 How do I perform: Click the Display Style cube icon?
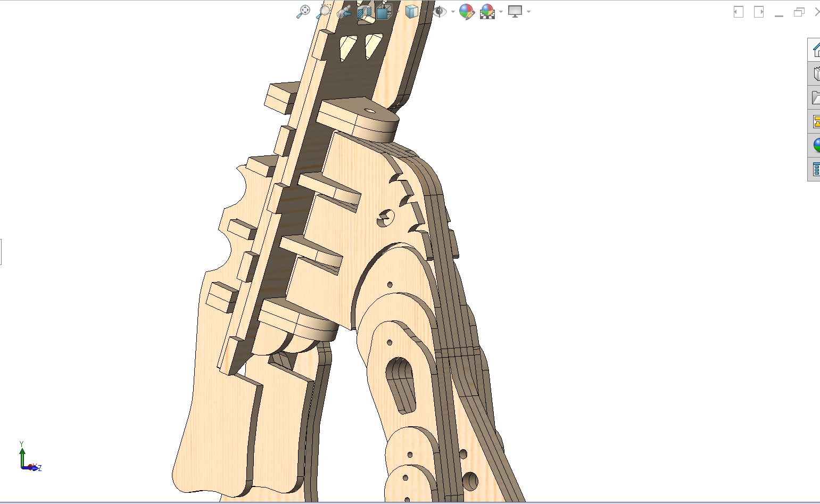tap(411, 12)
